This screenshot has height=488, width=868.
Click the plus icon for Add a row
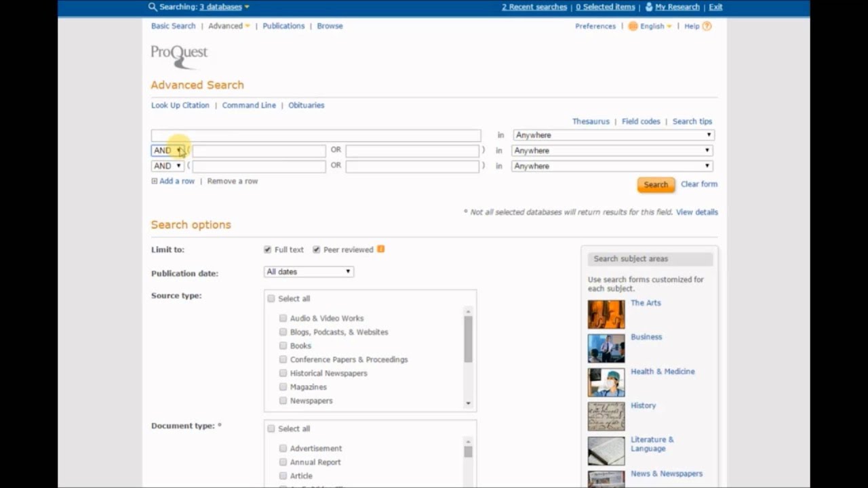[154, 181]
